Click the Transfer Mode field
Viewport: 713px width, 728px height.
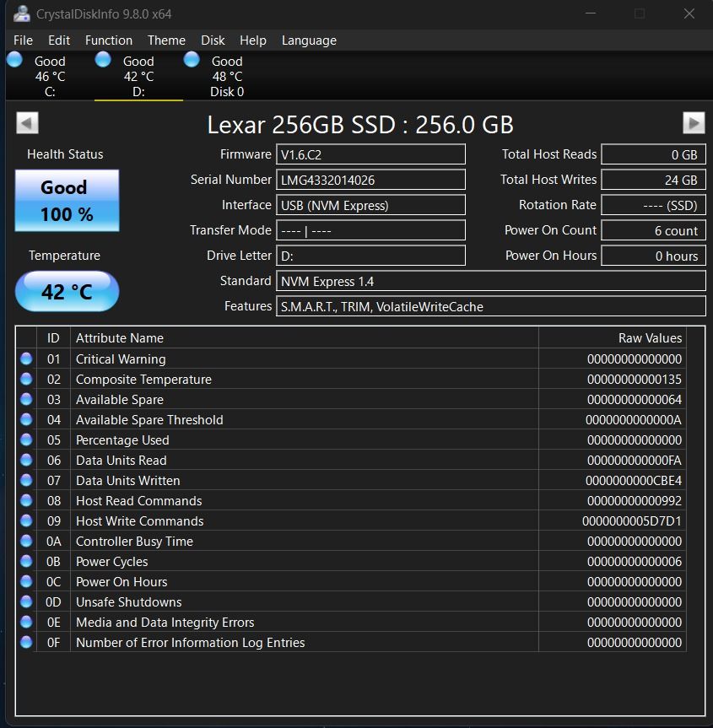click(x=370, y=230)
